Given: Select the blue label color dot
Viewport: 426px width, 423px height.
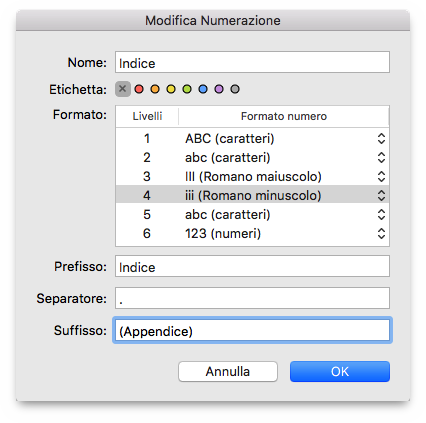Looking at the screenshot, I should 203,89.
